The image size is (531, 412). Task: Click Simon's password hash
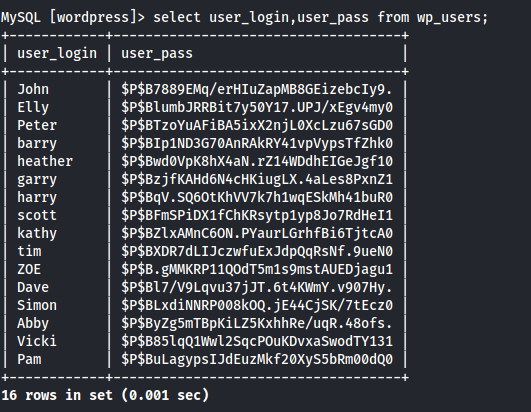pyautogui.click(x=257, y=305)
